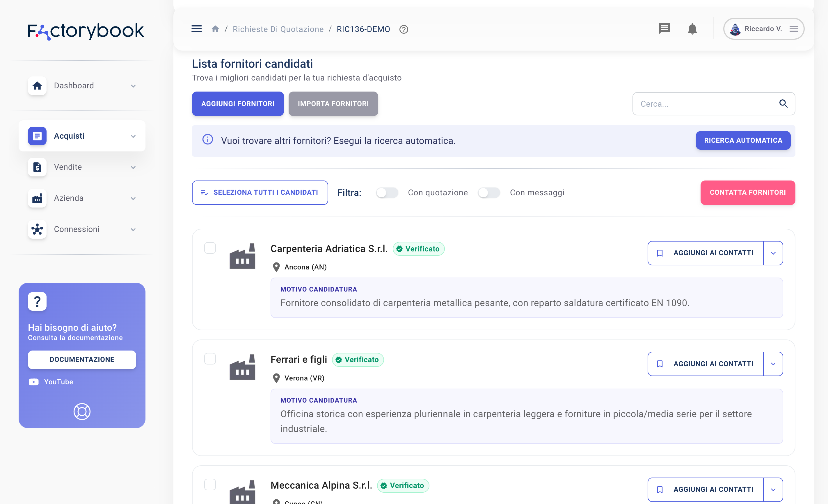Click Ferrari e figli factory icon

point(242,367)
